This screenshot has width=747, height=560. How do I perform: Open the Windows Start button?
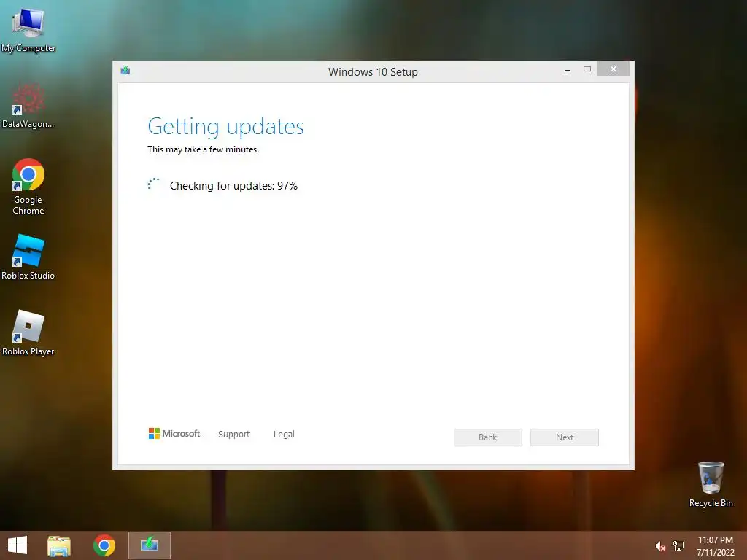coord(18,545)
